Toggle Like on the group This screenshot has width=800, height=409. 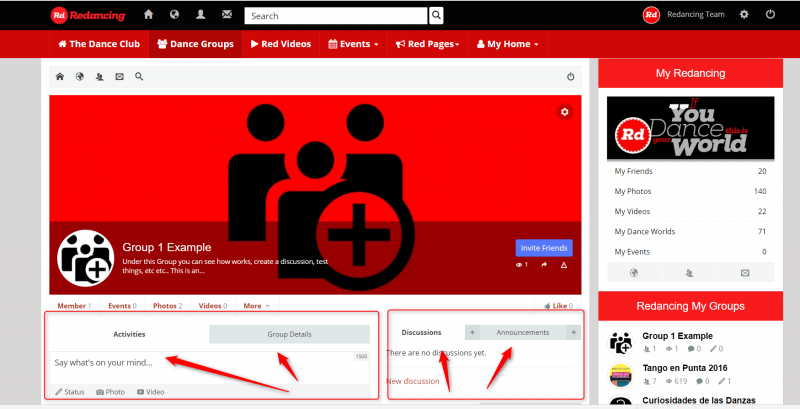pos(557,305)
